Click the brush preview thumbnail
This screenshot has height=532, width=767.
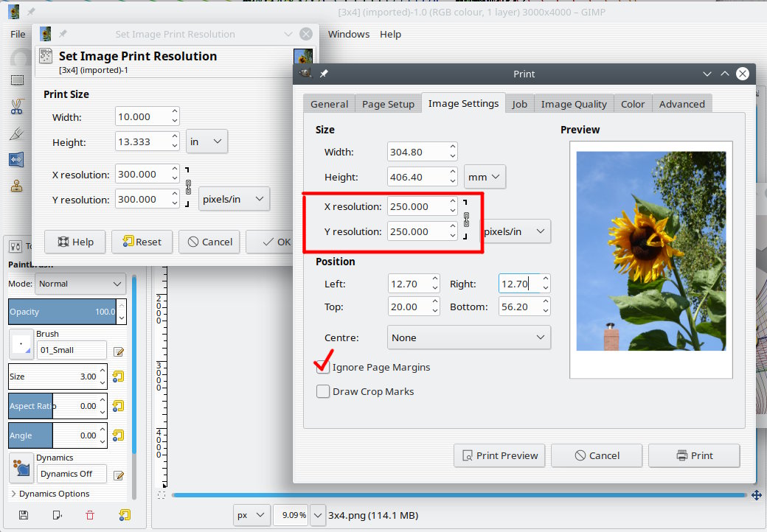pyautogui.click(x=21, y=344)
